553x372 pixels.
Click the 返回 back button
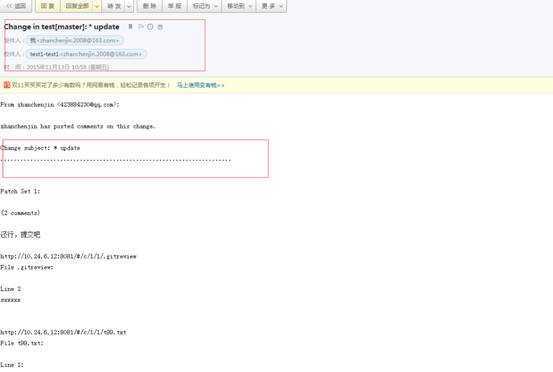coord(16,6)
